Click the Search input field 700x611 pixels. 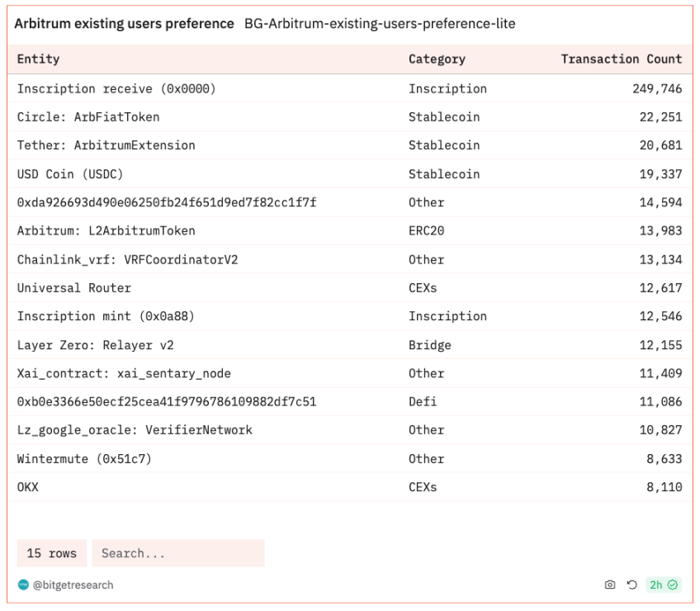tap(178, 553)
